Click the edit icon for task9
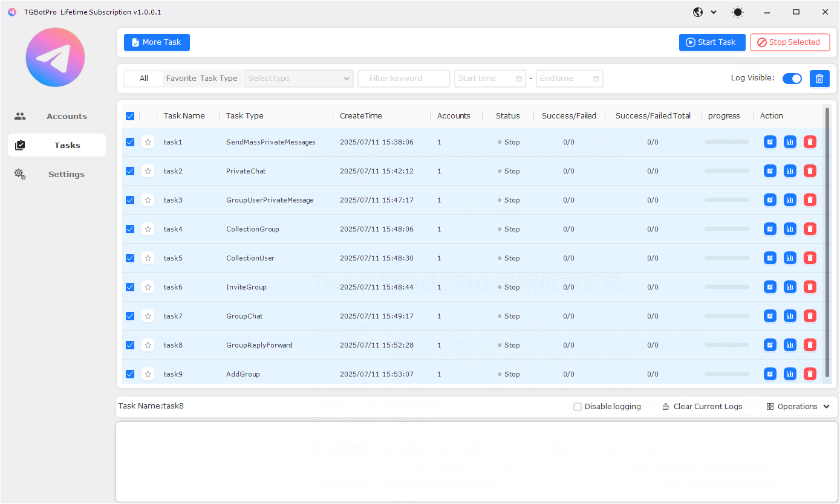 point(769,374)
